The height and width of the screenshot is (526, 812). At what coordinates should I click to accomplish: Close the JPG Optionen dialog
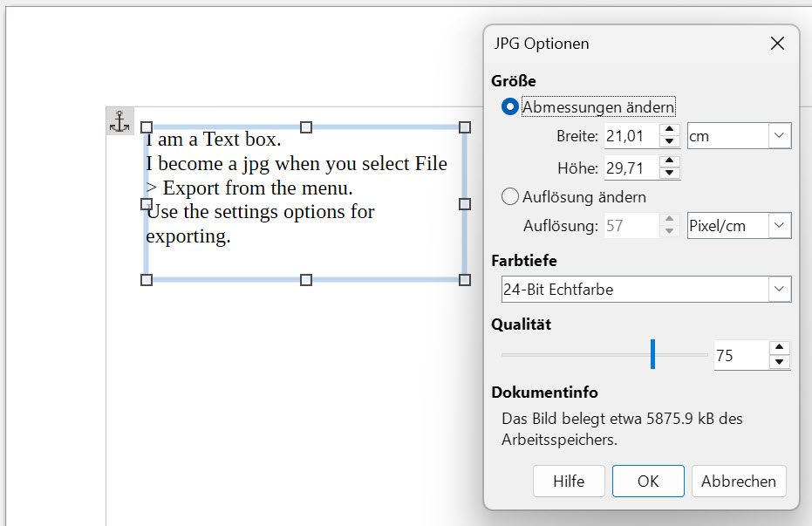[x=775, y=44]
